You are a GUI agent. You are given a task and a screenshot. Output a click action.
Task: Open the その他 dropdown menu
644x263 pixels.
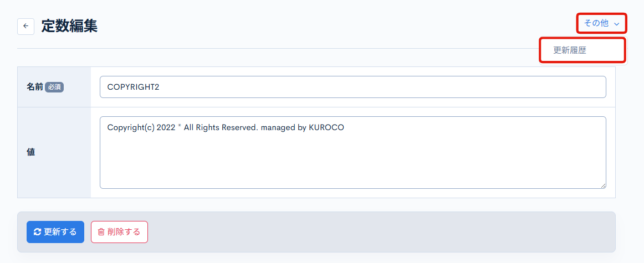point(596,23)
